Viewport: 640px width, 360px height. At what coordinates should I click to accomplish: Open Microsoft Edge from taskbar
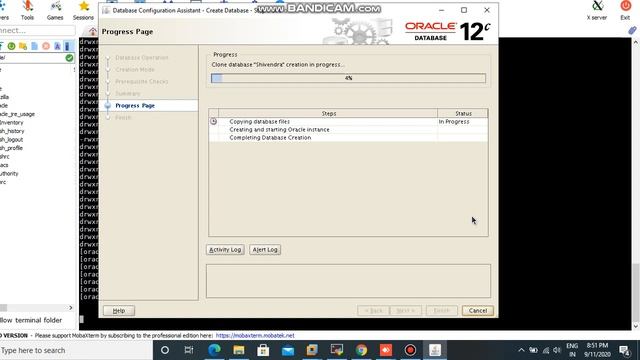click(x=214, y=350)
